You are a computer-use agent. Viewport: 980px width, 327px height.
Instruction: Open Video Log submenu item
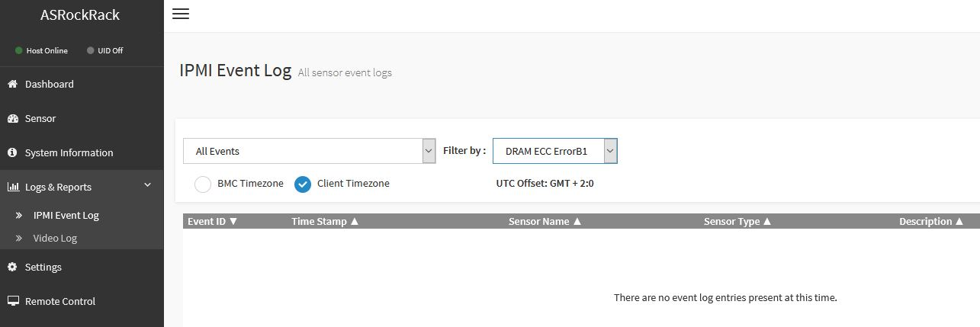[x=55, y=239]
